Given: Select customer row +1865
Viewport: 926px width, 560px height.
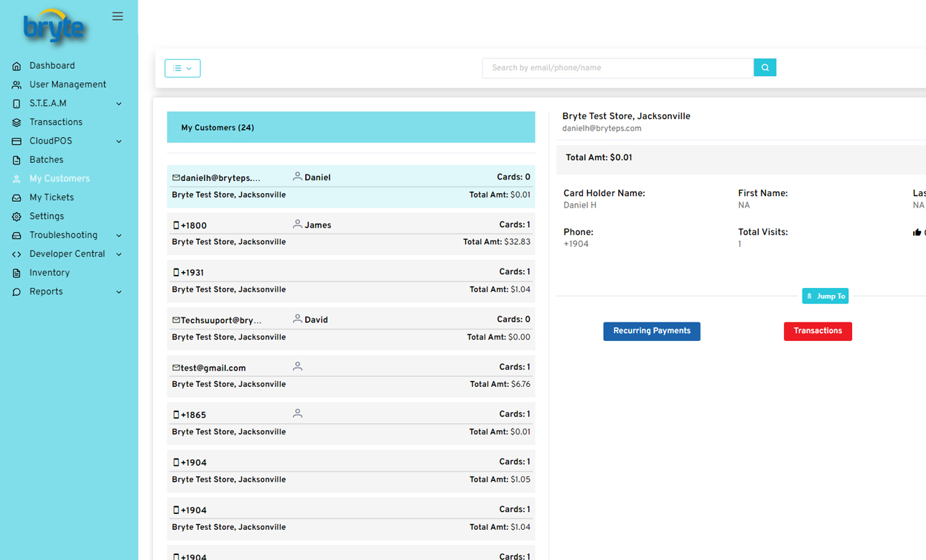Looking at the screenshot, I should click(x=351, y=424).
